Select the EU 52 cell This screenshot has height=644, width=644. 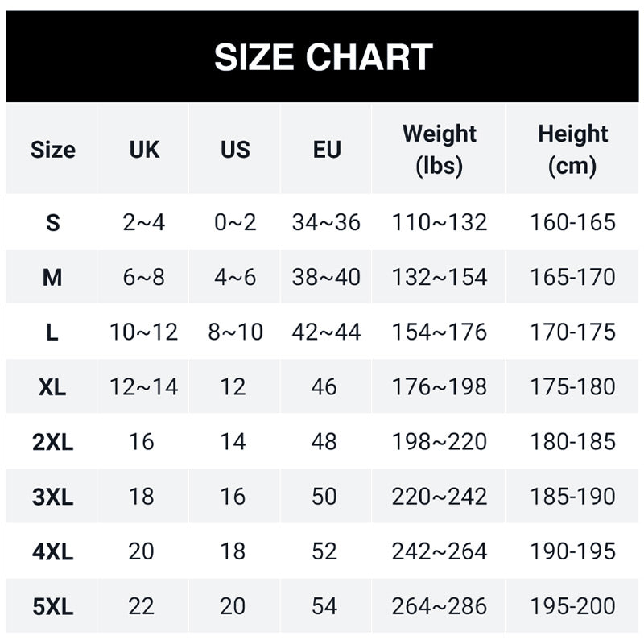coord(324,551)
